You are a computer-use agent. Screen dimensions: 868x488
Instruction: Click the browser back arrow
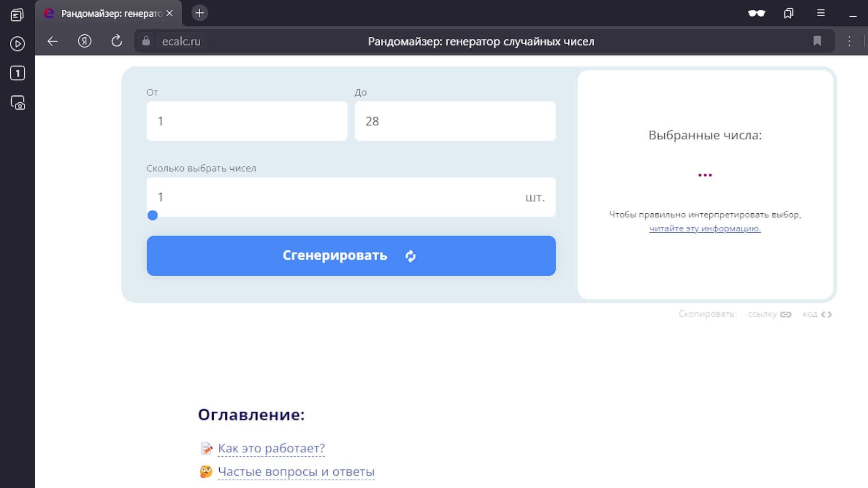pos(52,41)
